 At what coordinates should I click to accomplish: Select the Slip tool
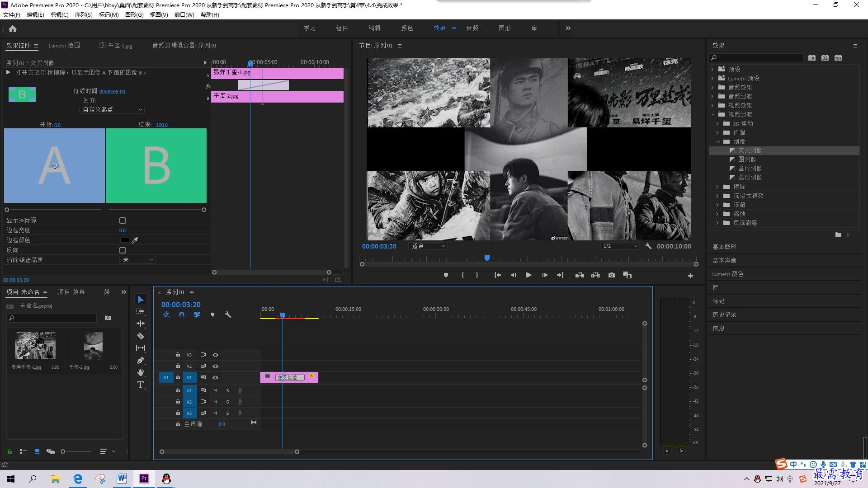click(x=141, y=348)
